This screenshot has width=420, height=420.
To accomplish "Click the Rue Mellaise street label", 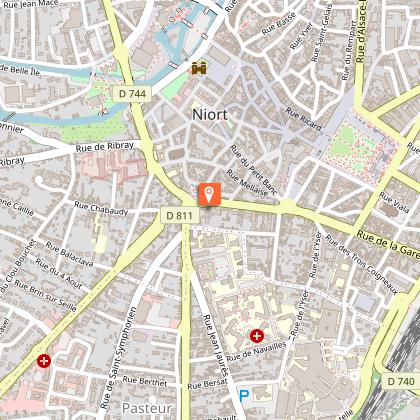I will [x=247, y=183].
